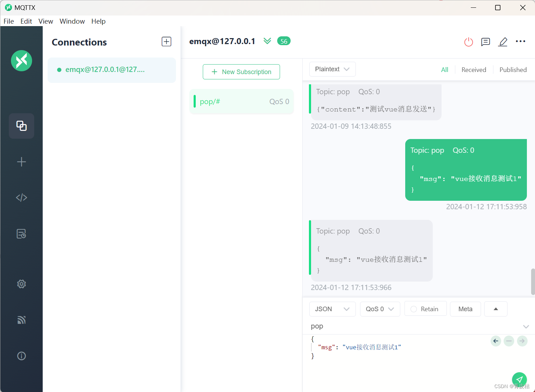Click timestamp 2024-01-09 14:13:48:855

(351, 126)
